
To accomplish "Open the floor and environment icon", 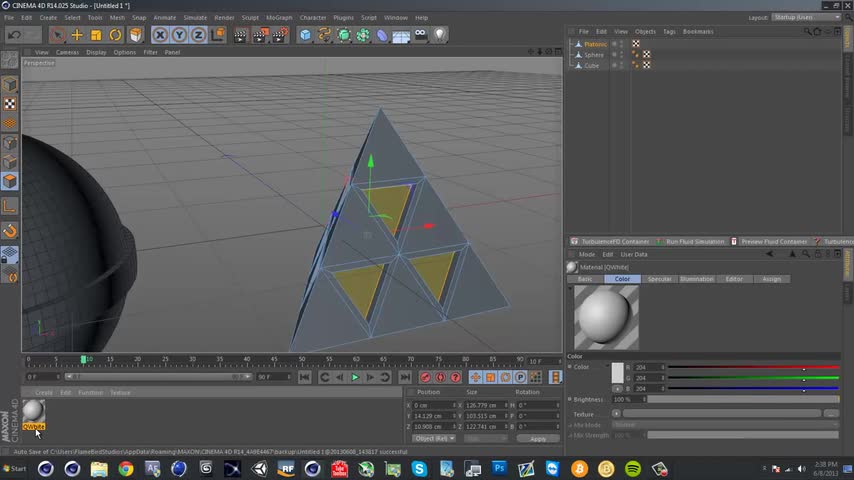I will [x=401, y=35].
